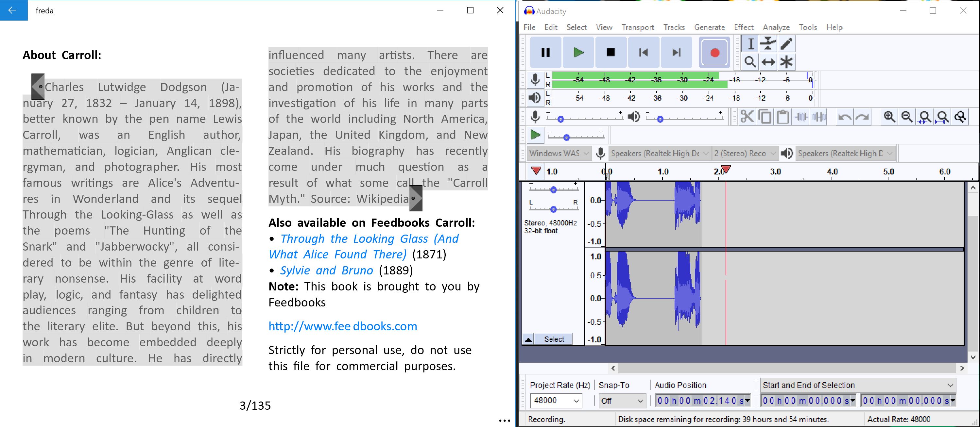Skip to End of the track
The image size is (980, 427).
click(x=676, y=52)
